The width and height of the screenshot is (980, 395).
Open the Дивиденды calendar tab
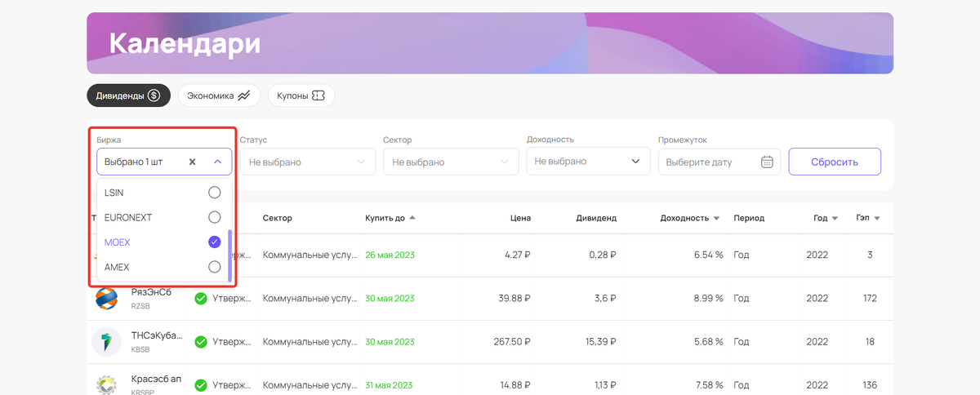pyautogui.click(x=128, y=95)
